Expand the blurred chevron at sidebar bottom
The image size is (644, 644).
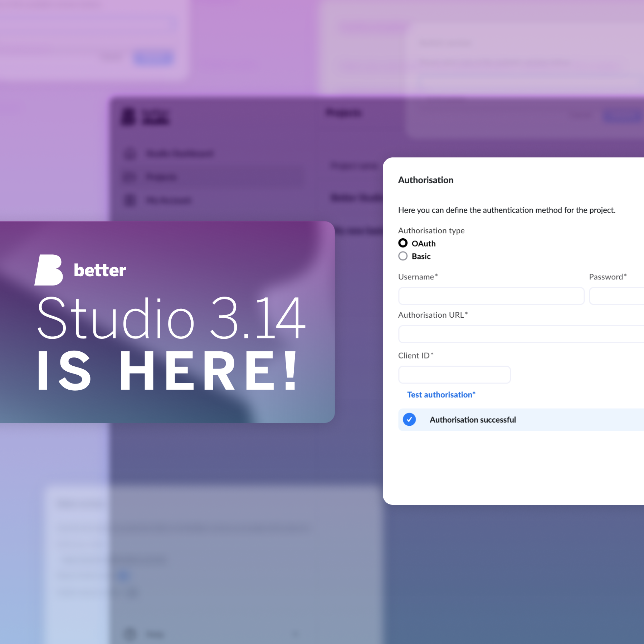[296, 634]
